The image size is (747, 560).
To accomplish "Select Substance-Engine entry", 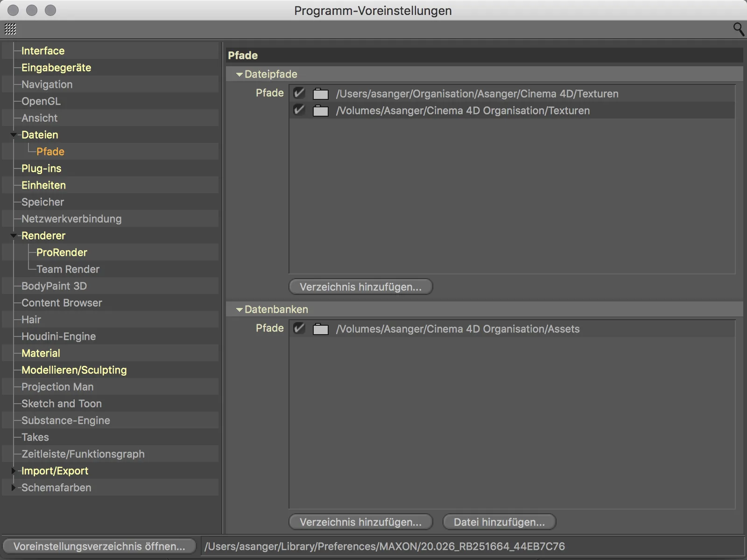I will point(66,420).
